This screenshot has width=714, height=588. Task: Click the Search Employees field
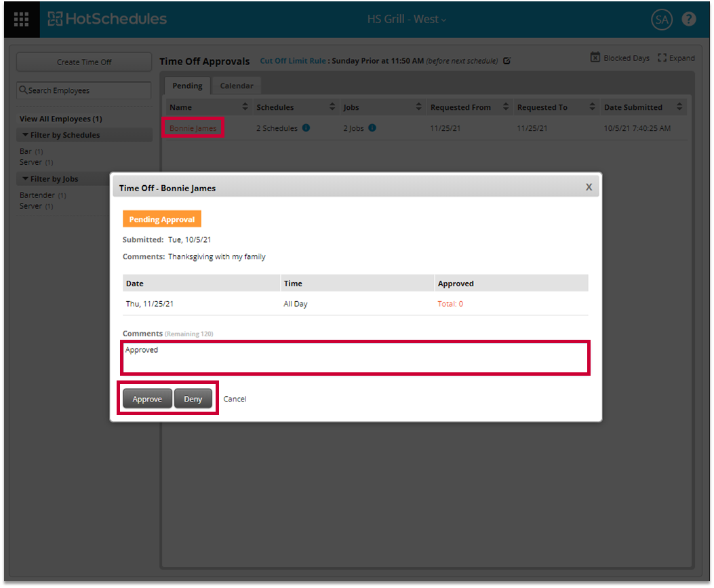[x=84, y=91]
